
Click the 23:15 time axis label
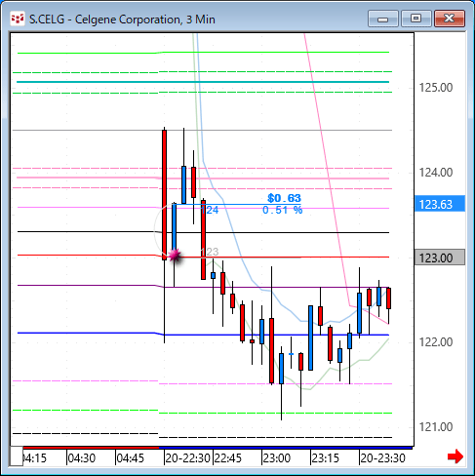[x=326, y=458]
